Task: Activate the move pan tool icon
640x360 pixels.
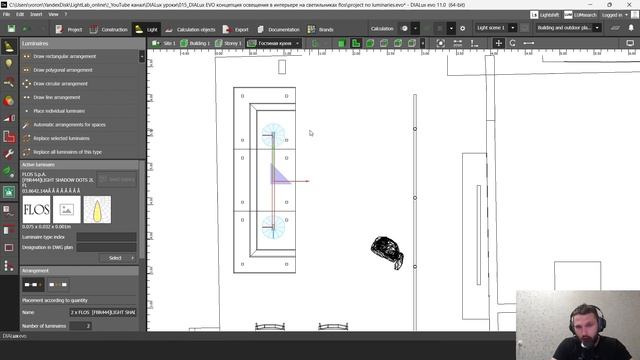Action: pos(498,43)
